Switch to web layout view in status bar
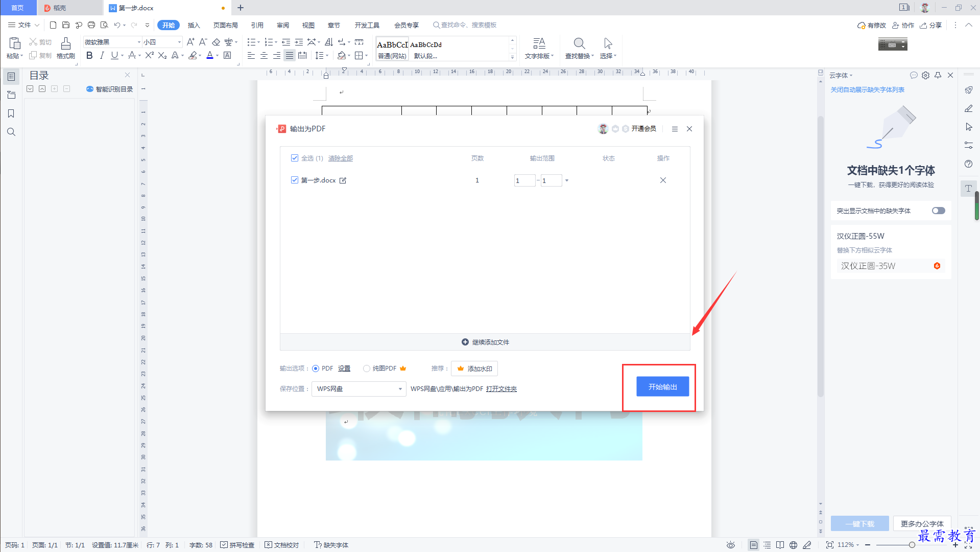The width and height of the screenshot is (980, 552). (793, 545)
